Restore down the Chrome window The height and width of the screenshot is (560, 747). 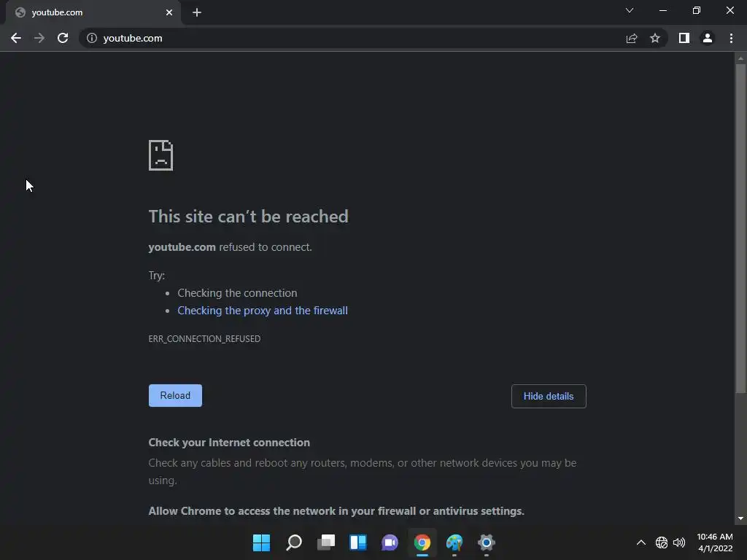(697, 10)
